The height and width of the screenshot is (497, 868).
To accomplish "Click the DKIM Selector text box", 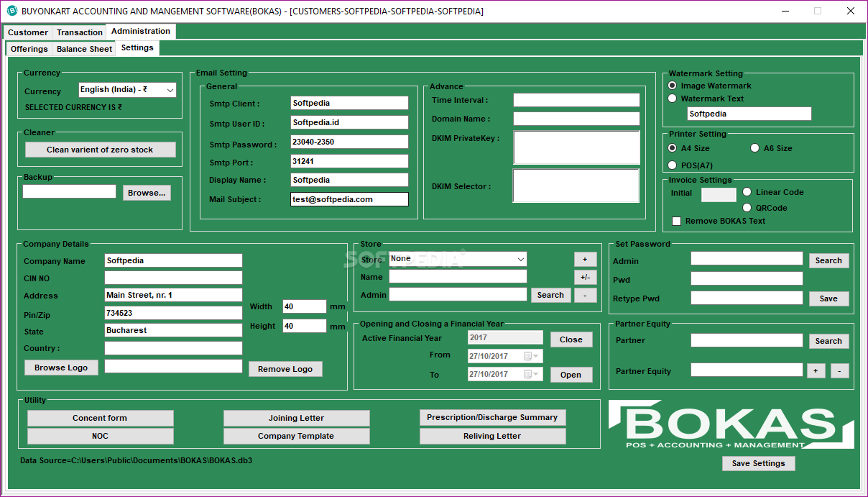I will (x=576, y=186).
